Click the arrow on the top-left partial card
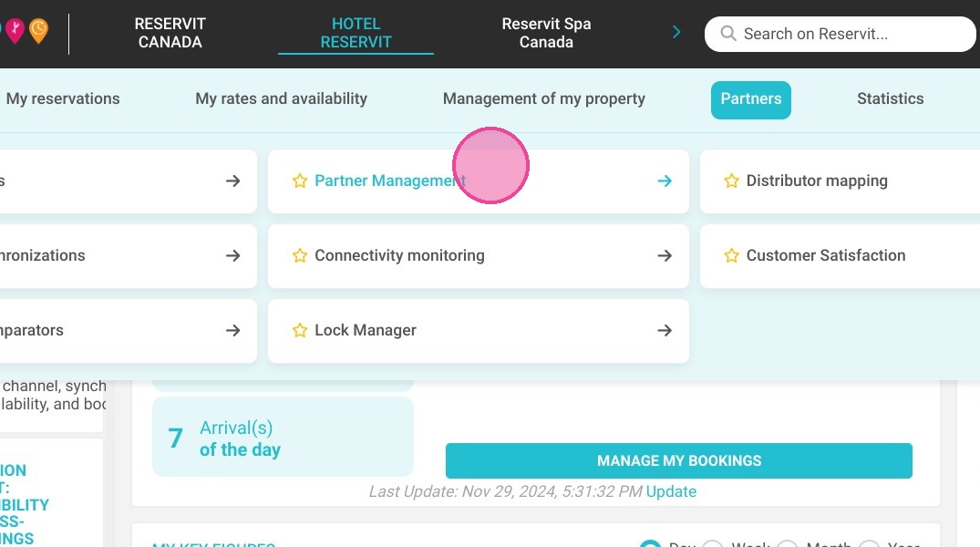The image size is (980, 547). click(x=232, y=181)
